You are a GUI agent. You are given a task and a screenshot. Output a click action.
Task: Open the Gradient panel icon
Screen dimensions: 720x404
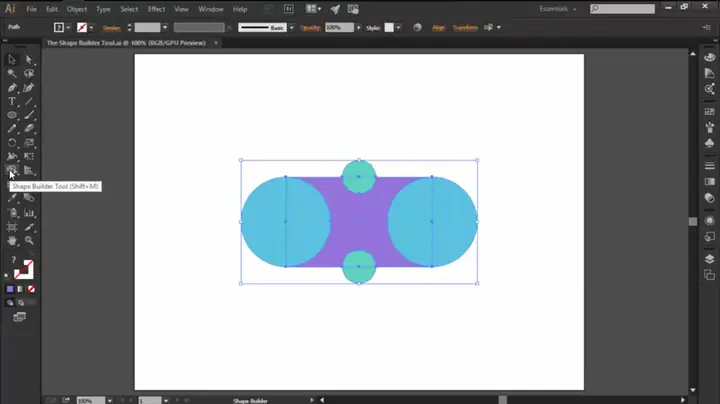point(709,182)
